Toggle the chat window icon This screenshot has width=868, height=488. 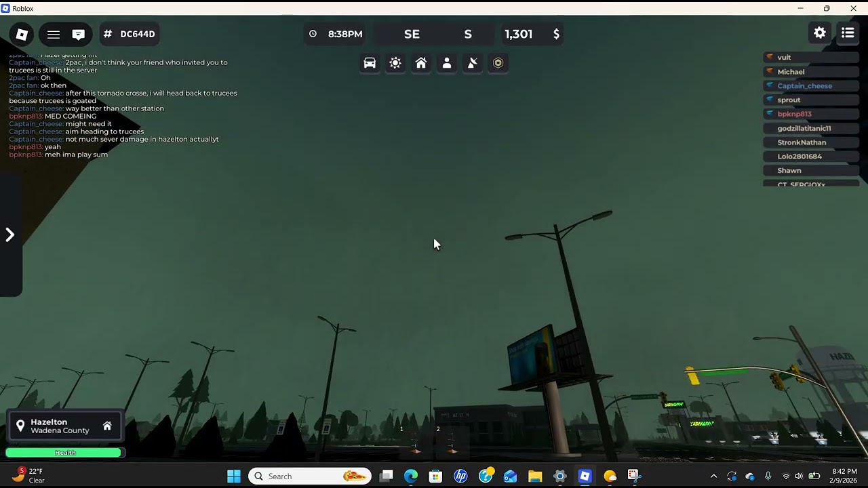click(79, 35)
